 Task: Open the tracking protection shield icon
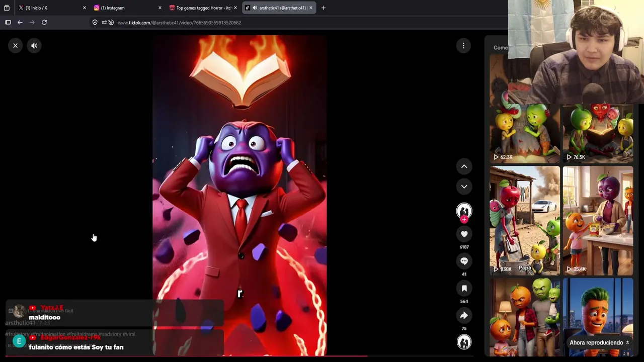(x=95, y=22)
